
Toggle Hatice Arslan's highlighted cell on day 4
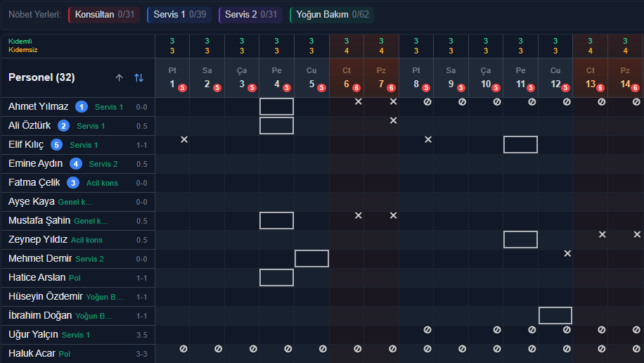pos(276,277)
